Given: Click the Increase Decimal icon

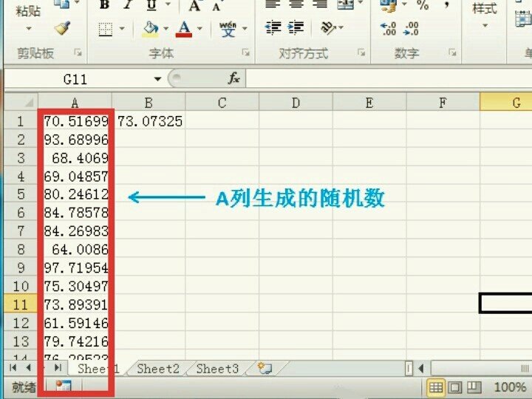Looking at the screenshot, I should (388, 29).
